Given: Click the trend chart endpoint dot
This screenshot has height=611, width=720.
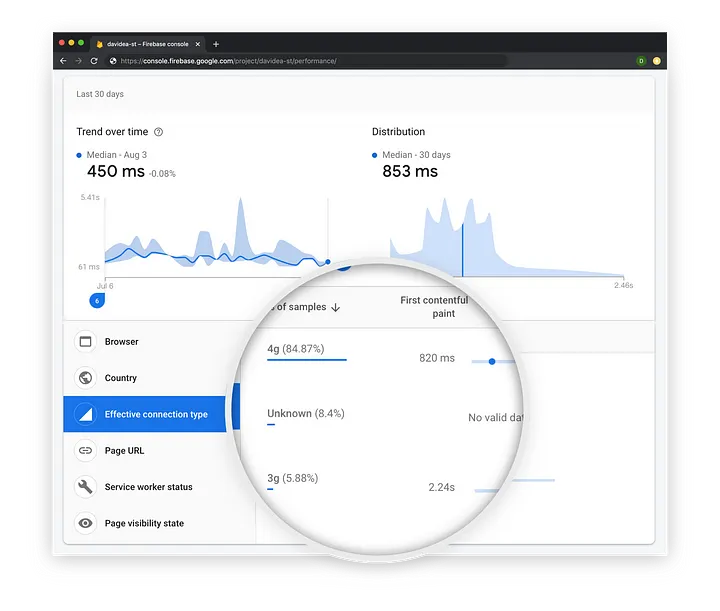Looking at the screenshot, I should coord(327,262).
